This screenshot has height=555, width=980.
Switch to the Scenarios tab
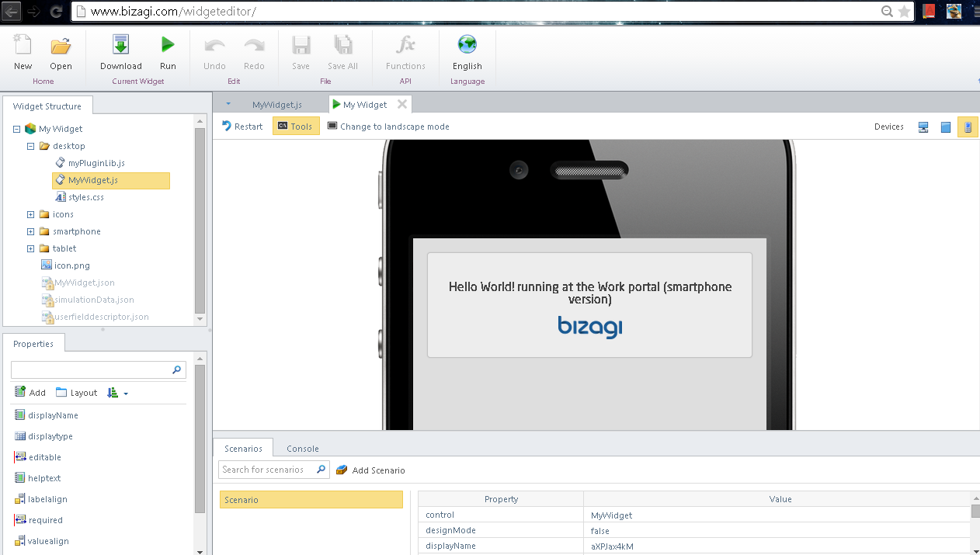pyautogui.click(x=243, y=448)
